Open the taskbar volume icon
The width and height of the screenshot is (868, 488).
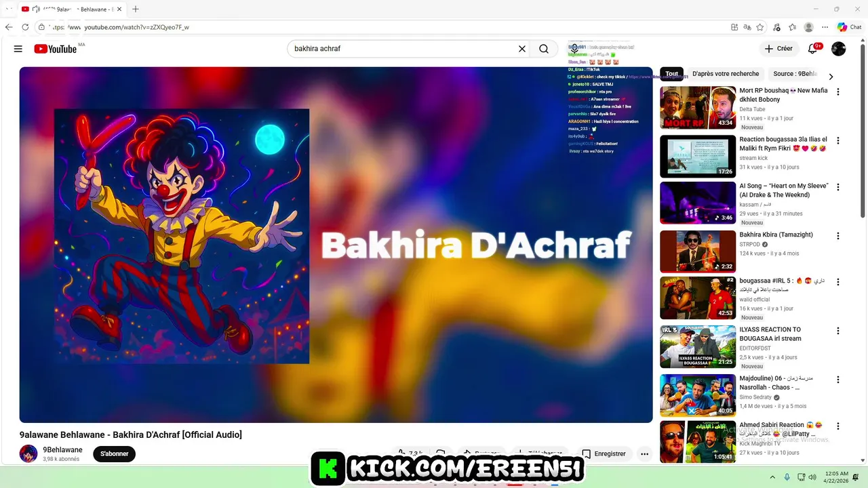click(812, 477)
